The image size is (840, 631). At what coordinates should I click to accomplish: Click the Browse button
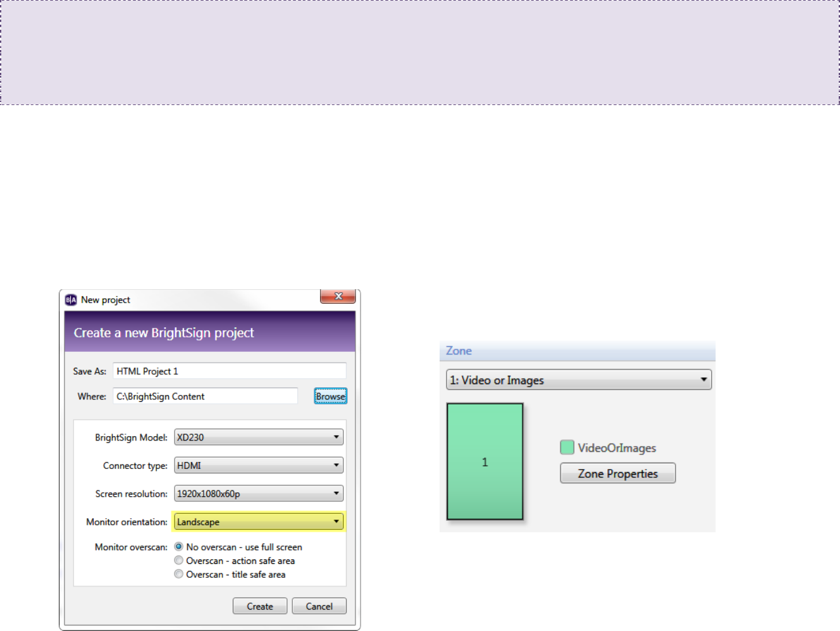click(331, 396)
